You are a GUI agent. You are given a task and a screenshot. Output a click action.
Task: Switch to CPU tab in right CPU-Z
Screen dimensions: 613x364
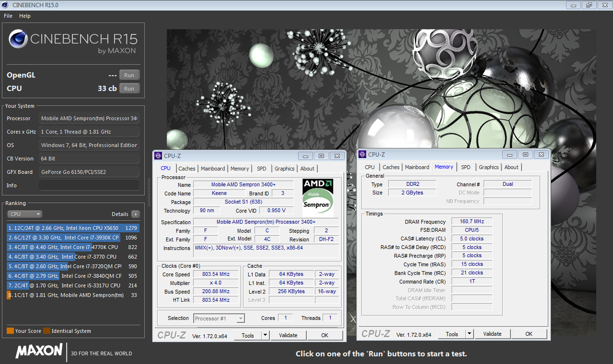[370, 167]
